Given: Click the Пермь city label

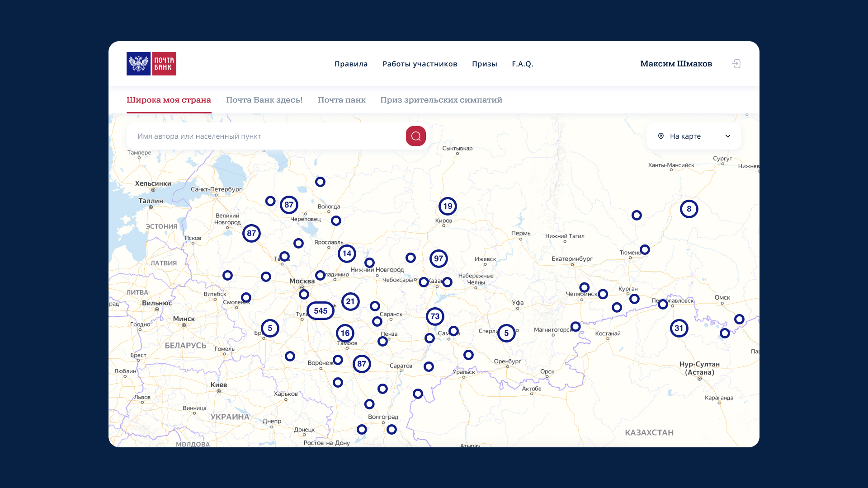Looking at the screenshot, I should click(x=521, y=233).
